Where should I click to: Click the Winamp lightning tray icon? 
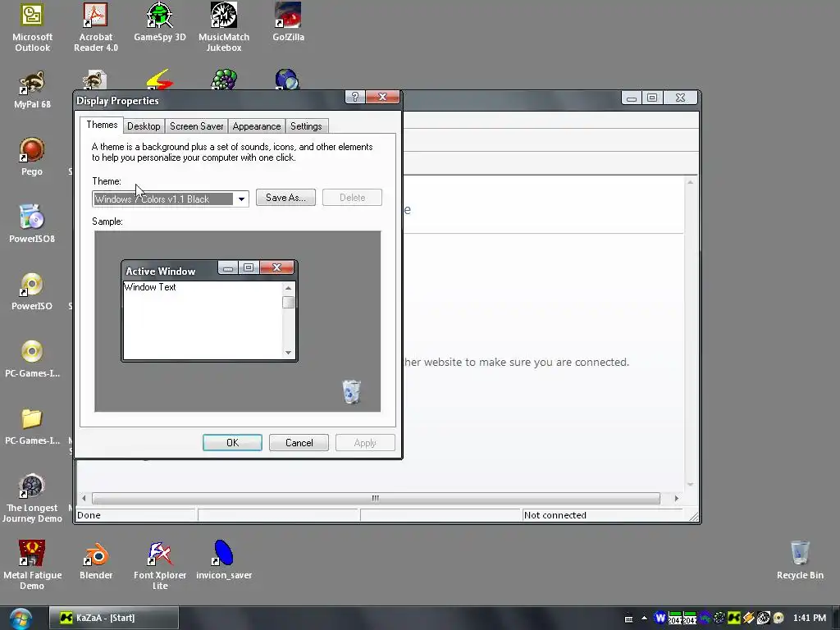[748, 618]
